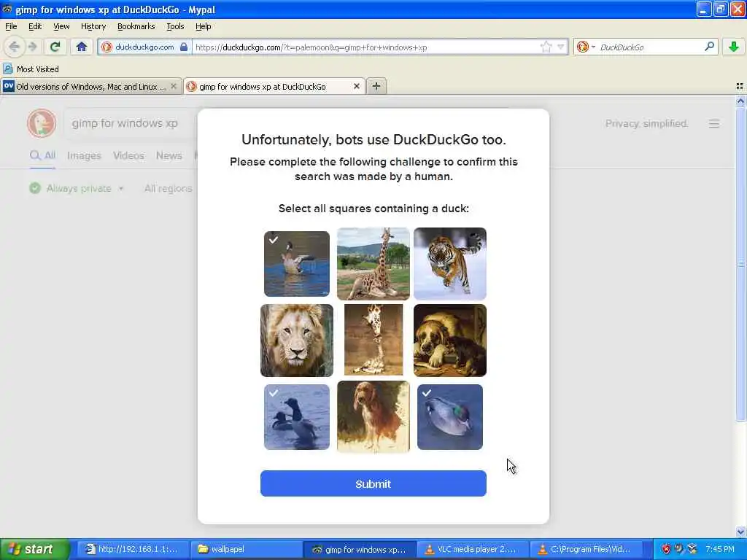Open the History menu
Image resolution: width=747 pixels, height=560 pixels.
(93, 26)
